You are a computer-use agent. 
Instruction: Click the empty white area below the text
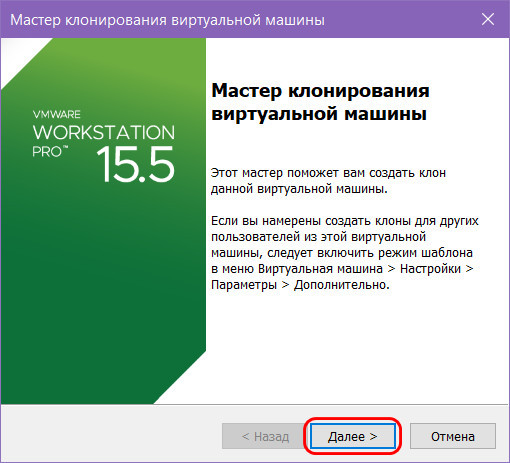pos(357,347)
